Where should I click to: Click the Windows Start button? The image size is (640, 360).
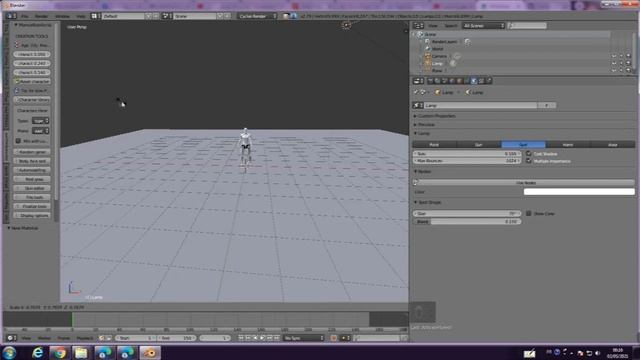(x=9, y=353)
